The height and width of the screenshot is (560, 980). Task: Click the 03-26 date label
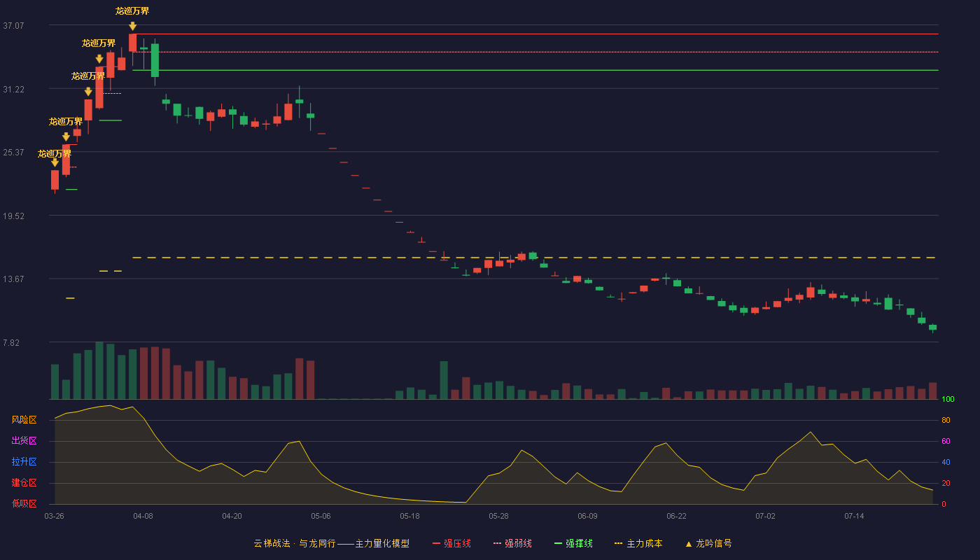click(x=55, y=516)
